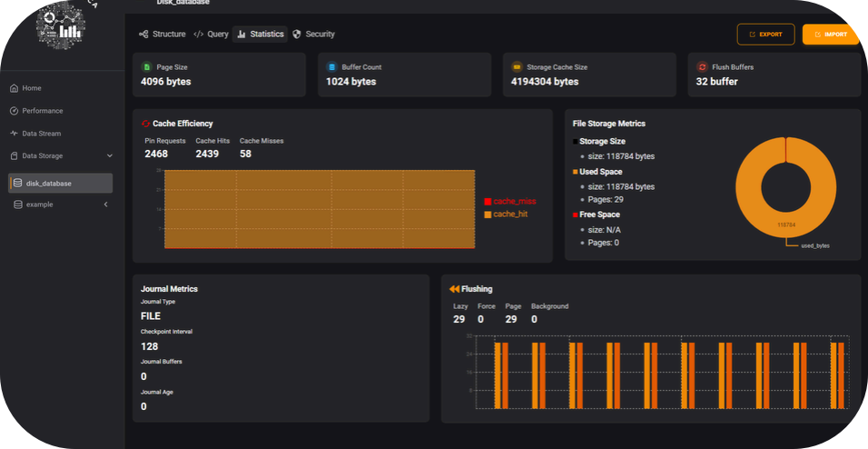Click the Cache Efficiency refresh icon
868x449 pixels.
click(145, 124)
